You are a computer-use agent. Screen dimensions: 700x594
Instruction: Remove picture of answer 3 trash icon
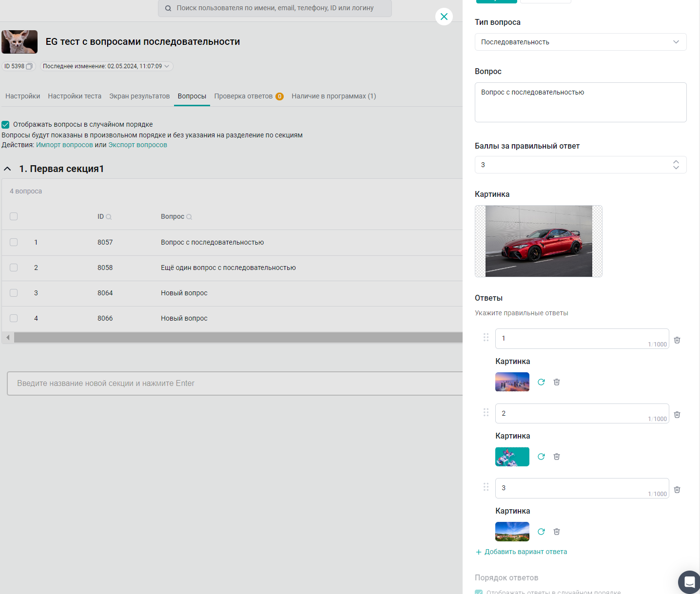click(557, 532)
